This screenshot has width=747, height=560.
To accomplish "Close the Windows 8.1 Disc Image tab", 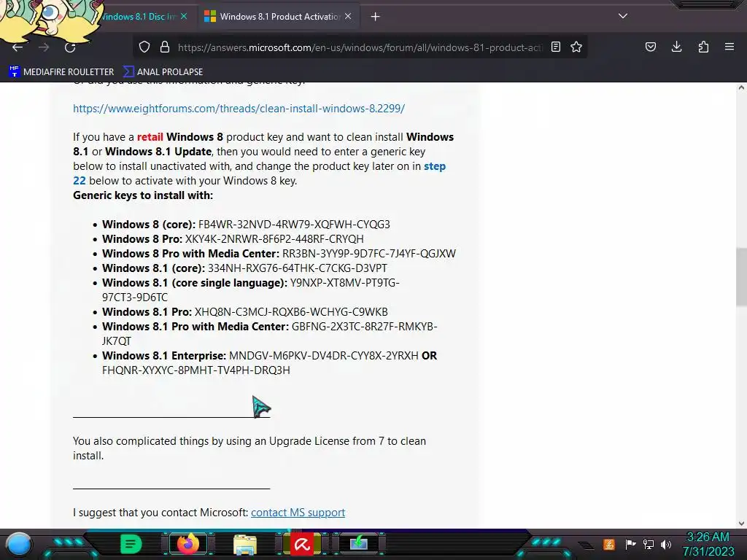I will coord(184,17).
